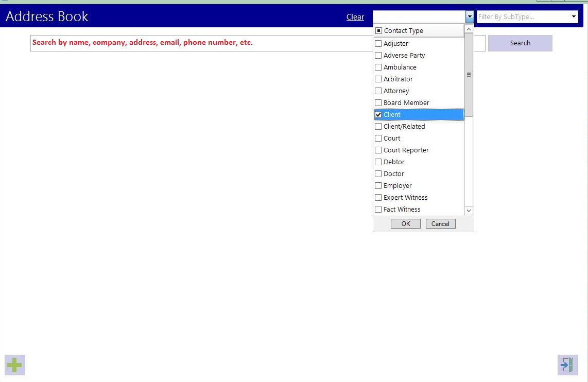
Task: Toggle the Contact Type select-all checkbox
Action: coord(379,31)
